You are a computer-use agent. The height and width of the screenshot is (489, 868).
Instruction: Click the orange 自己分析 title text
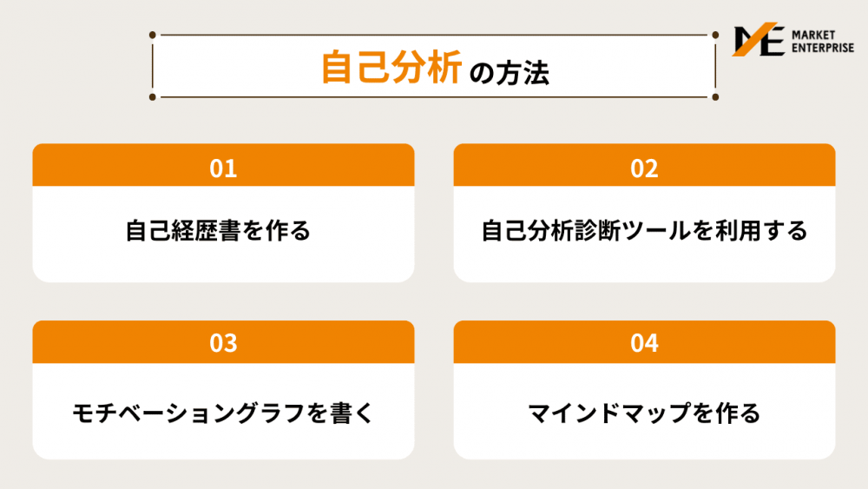(391, 68)
